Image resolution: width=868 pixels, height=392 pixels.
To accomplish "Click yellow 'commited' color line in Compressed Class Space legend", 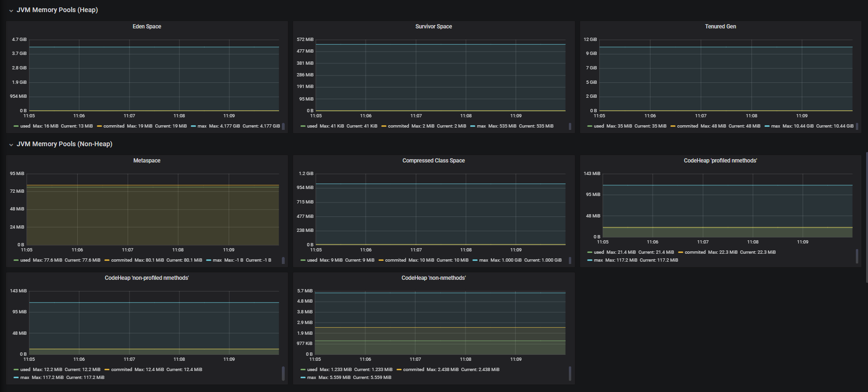I will coord(381,260).
